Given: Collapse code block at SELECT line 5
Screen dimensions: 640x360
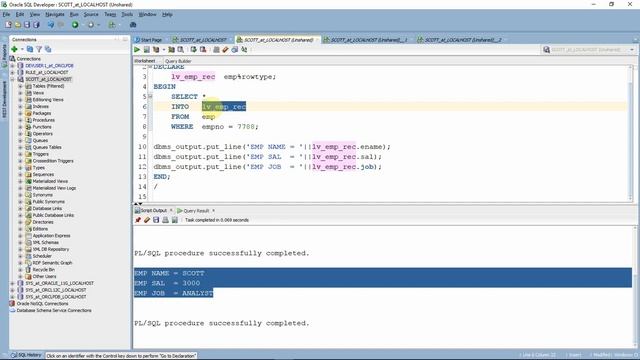Looking at the screenshot, I should click(x=150, y=96).
